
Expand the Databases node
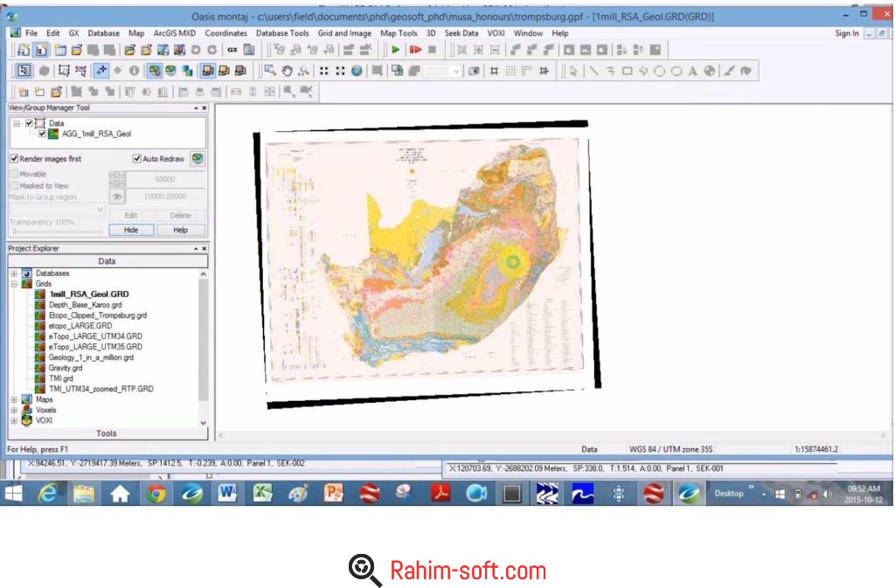pyautogui.click(x=14, y=273)
